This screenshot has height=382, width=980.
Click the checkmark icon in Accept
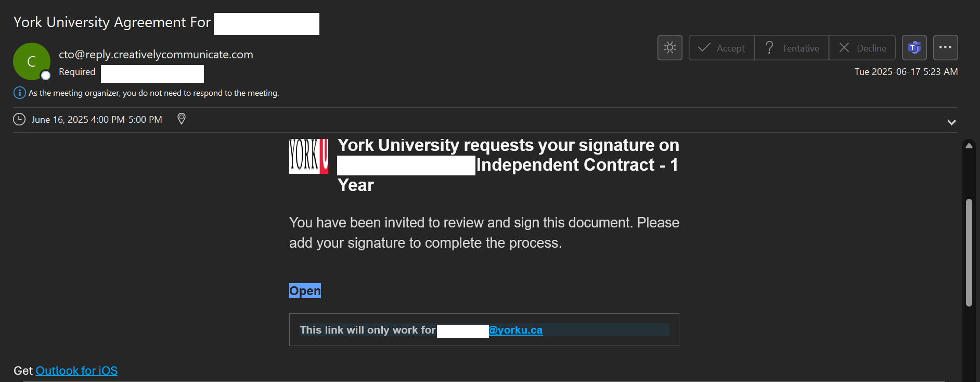pyautogui.click(x=704, y=48)
